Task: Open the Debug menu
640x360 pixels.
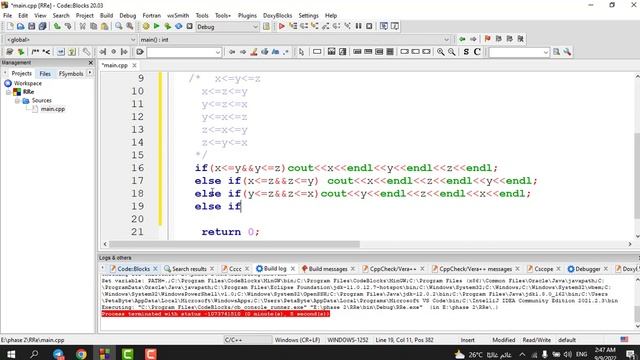Action: click(127, 16)
